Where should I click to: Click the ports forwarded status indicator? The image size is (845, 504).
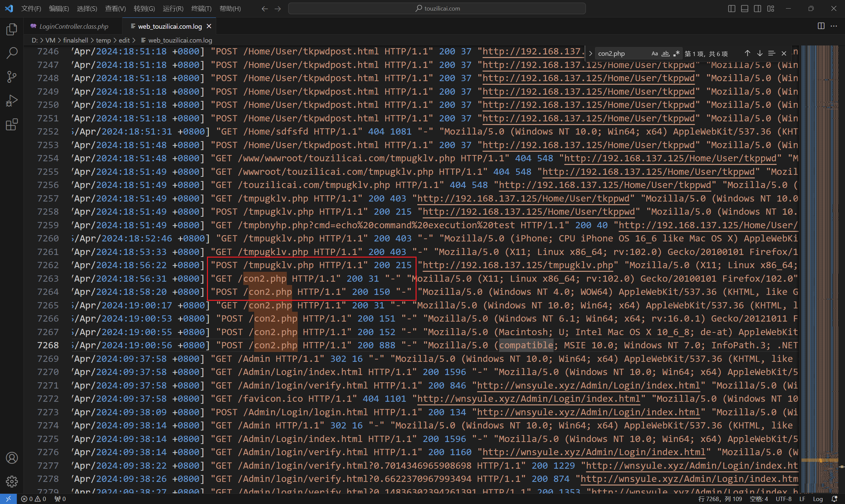60,499
